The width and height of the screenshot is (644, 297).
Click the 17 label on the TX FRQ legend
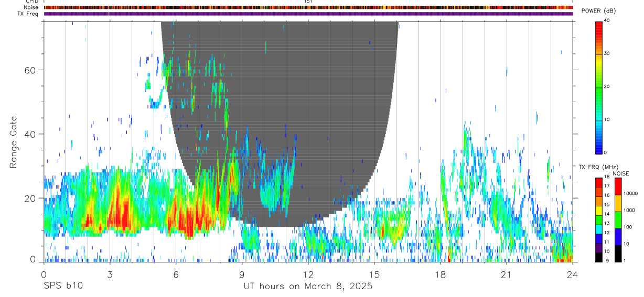click(606, 186)
